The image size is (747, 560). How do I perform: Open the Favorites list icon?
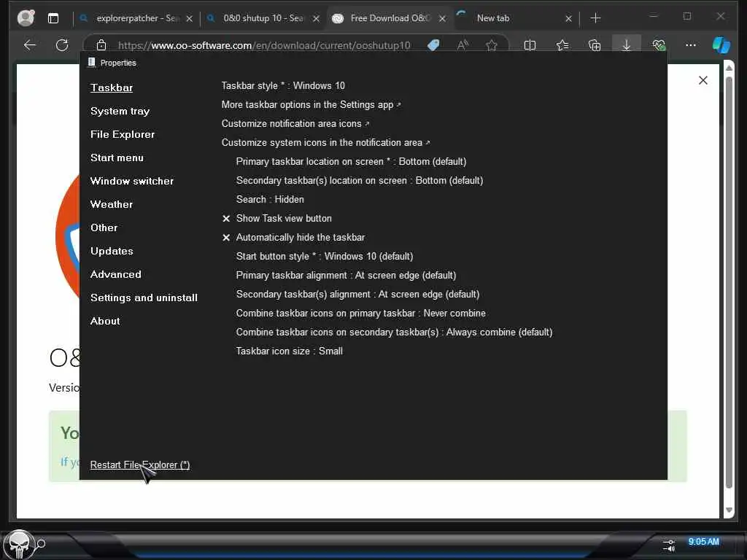tap(562, 45)
